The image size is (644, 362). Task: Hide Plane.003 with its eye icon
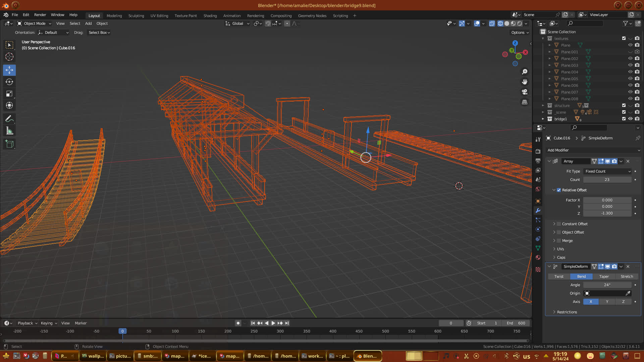point(630,65)
